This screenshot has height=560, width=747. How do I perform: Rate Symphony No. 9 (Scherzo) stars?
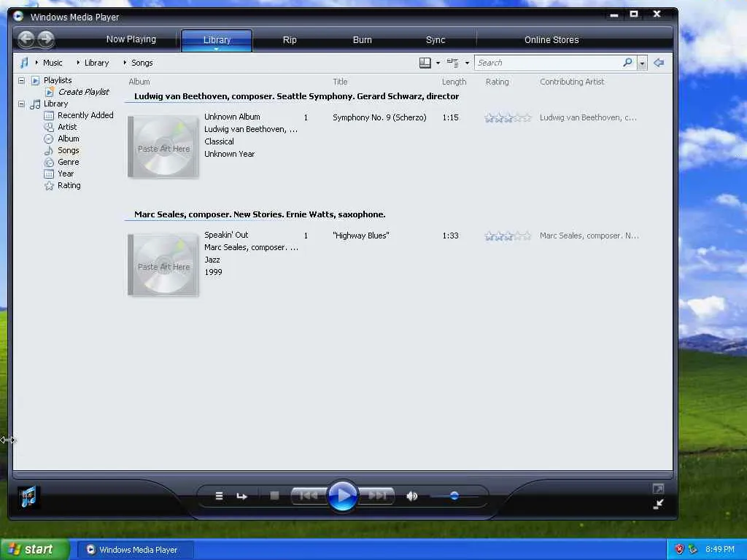tap(508, 117)
